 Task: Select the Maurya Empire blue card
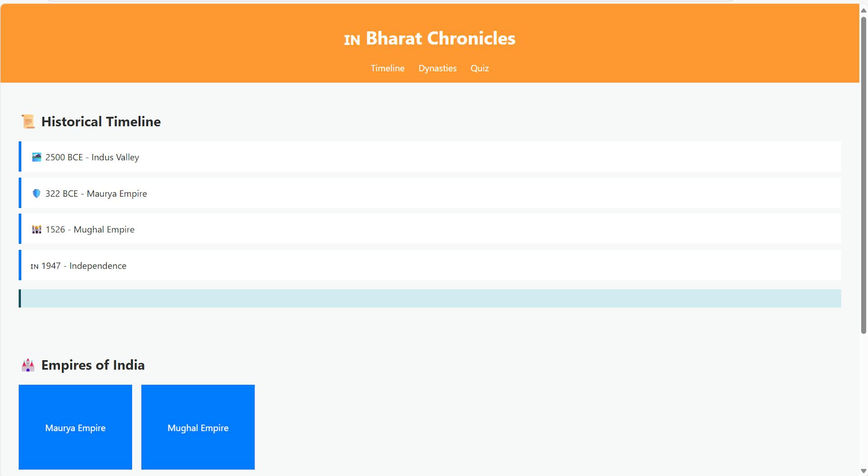pyautogui.click(x=75, y=427)
